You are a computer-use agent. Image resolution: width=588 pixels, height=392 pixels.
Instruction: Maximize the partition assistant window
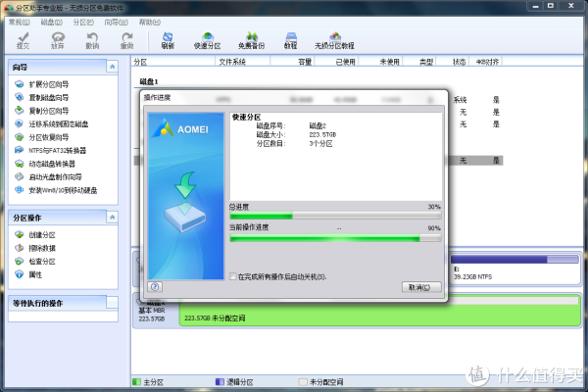coord(551,6)
